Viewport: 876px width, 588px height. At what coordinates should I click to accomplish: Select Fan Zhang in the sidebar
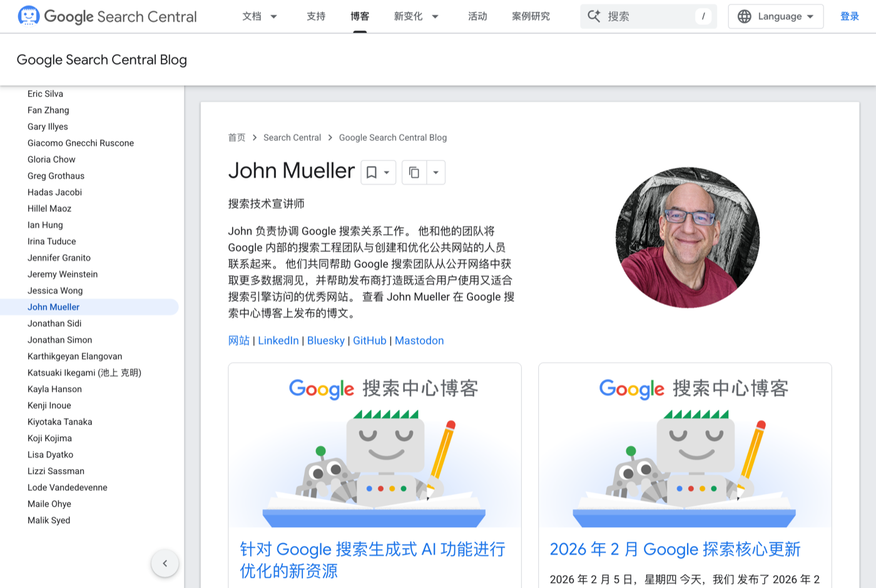click(48, 110)
